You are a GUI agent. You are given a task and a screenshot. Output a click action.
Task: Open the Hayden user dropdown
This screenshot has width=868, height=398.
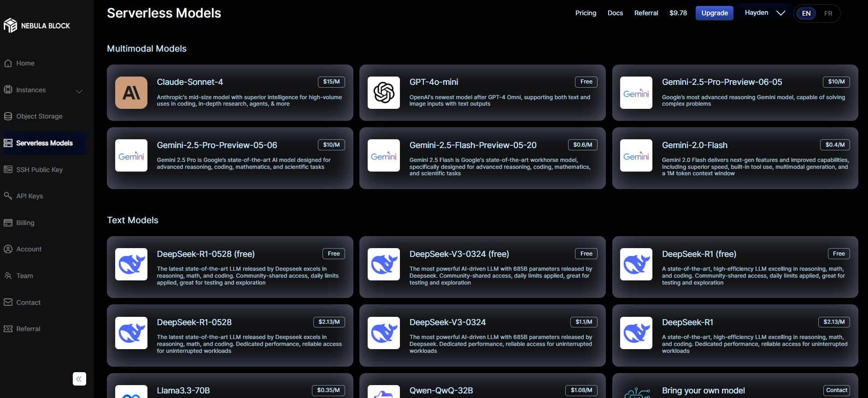(765, 13)
